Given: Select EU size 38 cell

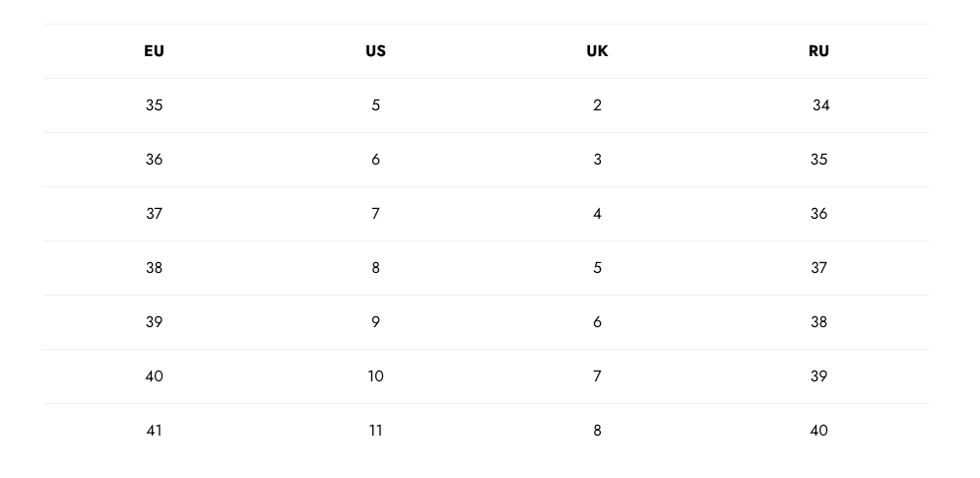Looking at the screenshot, I should 154,268.
